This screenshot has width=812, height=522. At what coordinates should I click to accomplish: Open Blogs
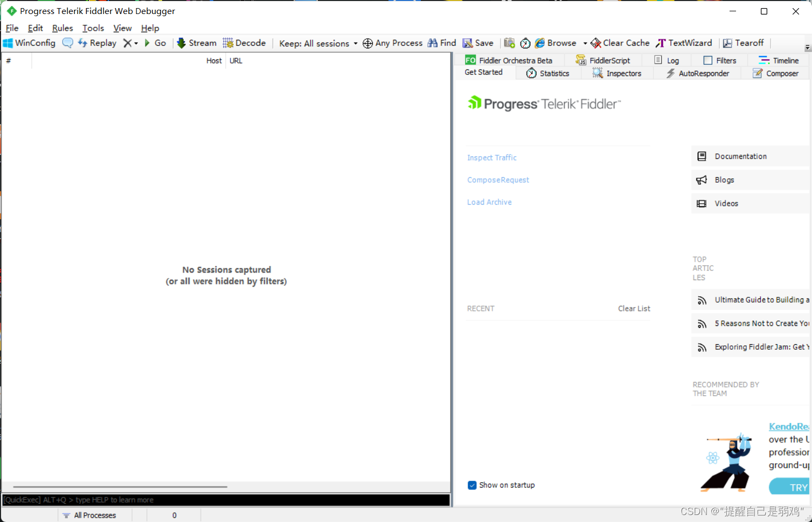pos(751,180)
